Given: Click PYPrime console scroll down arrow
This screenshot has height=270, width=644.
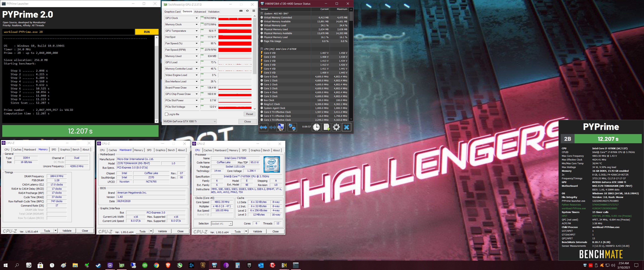Looking at the screenshot, I should 157,121.
